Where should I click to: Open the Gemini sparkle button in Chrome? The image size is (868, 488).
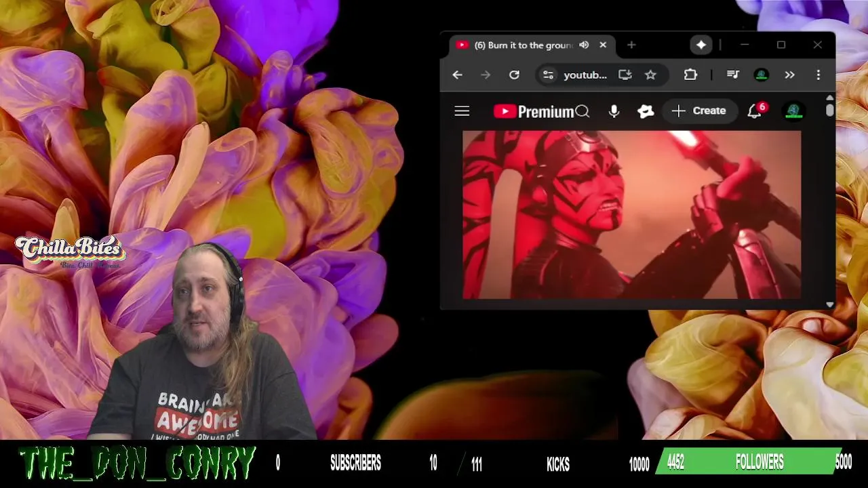pyautogui.click(x=701, y=45)
